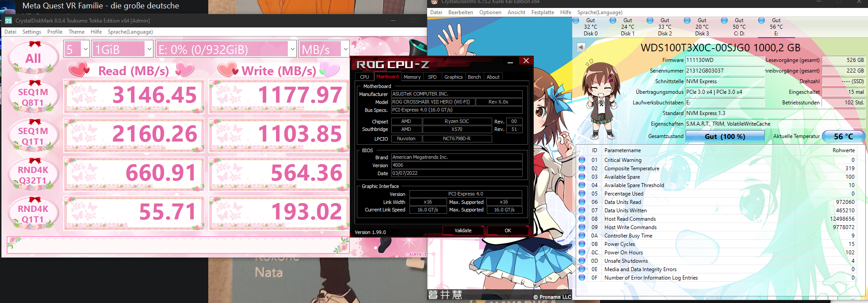The image size is (868, 303).
Task: Select the Data Units Read row status icon
Action: coord(582,202)
